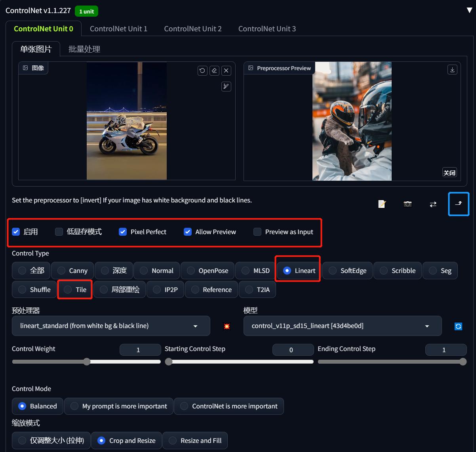Click the eraser icon on input image
Image resolution: width=476 pixels, height=452 pixels.
click(x=214, y=71)
